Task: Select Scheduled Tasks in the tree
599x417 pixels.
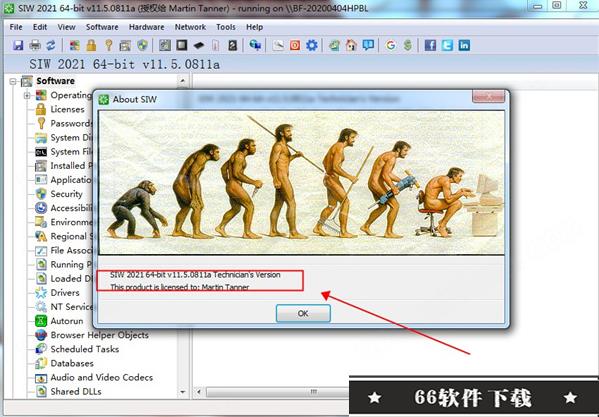Action: [x=85, y=349]
